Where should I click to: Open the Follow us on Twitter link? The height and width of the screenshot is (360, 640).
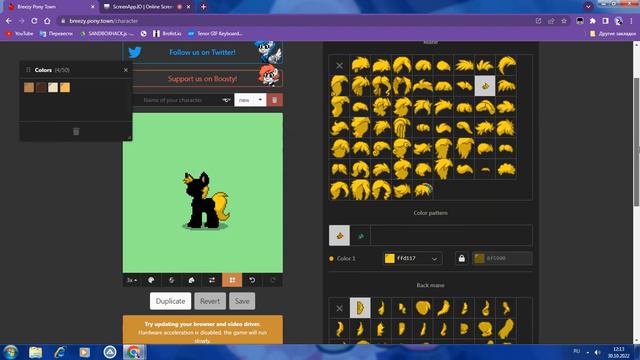tap(202, 52)
